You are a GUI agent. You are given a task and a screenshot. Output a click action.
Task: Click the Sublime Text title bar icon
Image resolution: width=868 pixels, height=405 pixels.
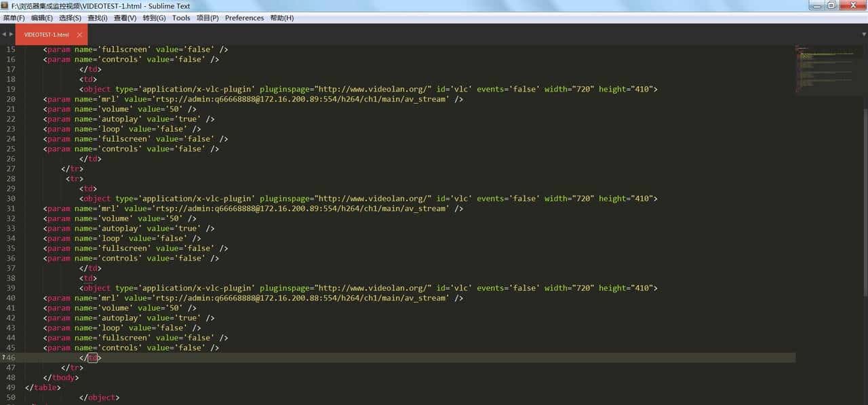click(x=5, y=5)
